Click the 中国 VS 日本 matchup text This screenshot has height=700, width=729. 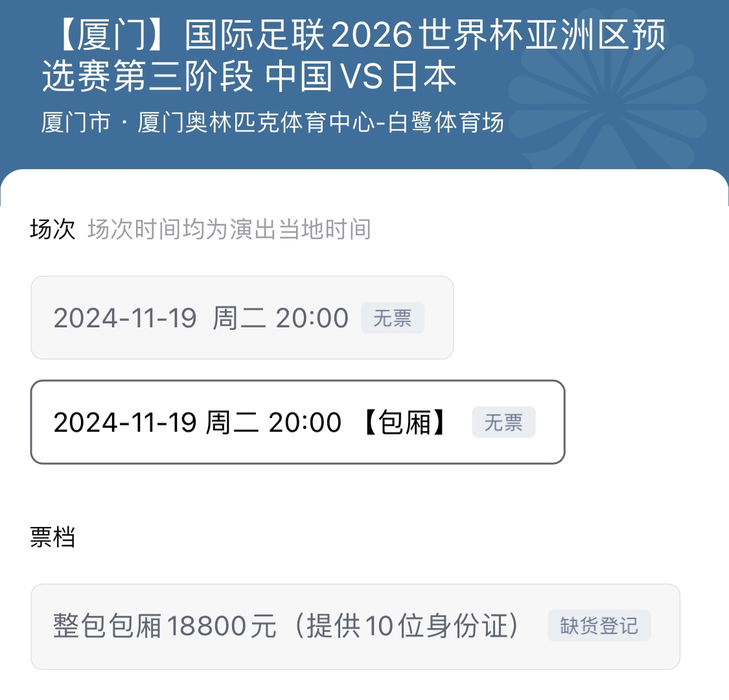(x=361, y=76)
